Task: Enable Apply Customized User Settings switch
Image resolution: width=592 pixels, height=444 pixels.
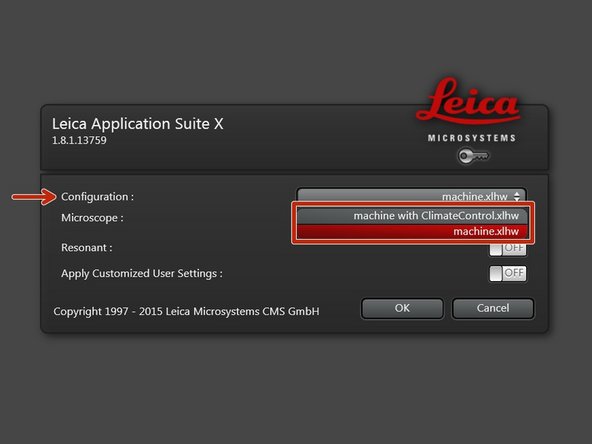Action: pyautogui.click(x=507, y=273)
